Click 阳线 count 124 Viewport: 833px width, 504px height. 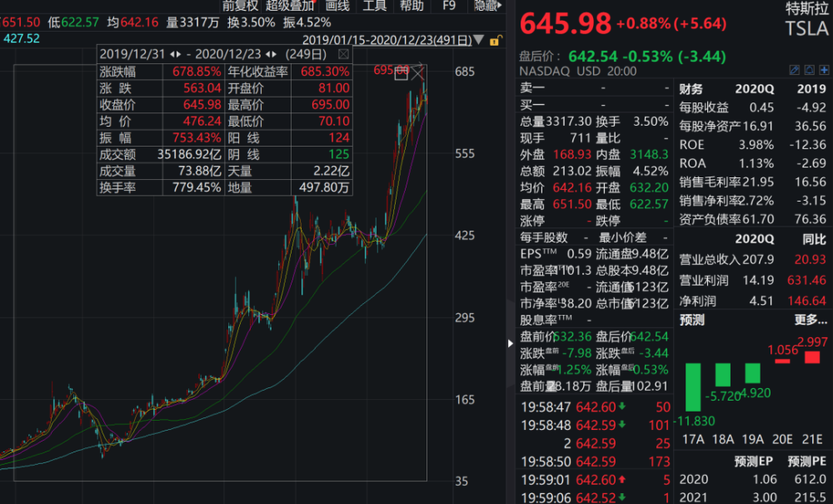click(339, 138)
